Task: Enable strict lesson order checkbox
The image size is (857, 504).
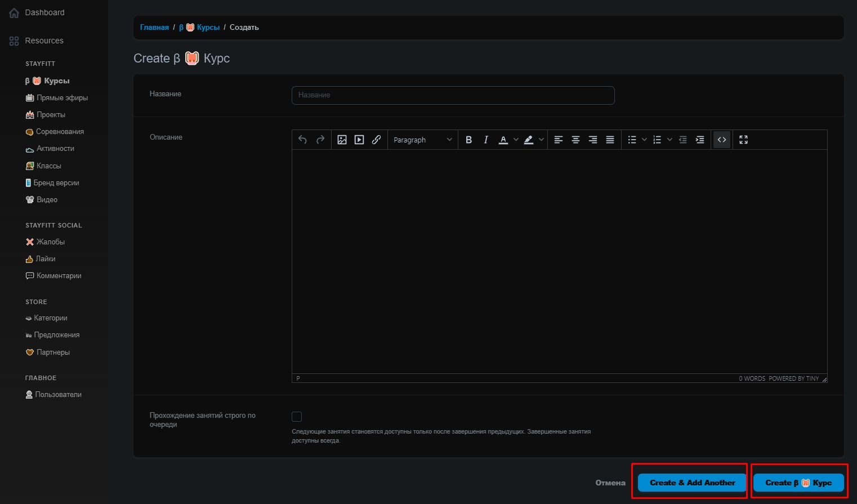Action: (x=297, y=417)
